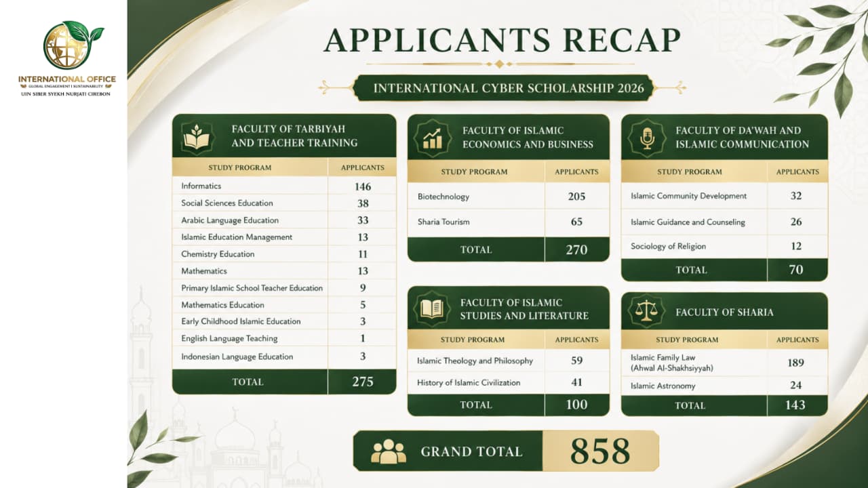Select Sociology of Religion row
The image size is (868, 488).
pyautogui.click(x=724, y=246)
